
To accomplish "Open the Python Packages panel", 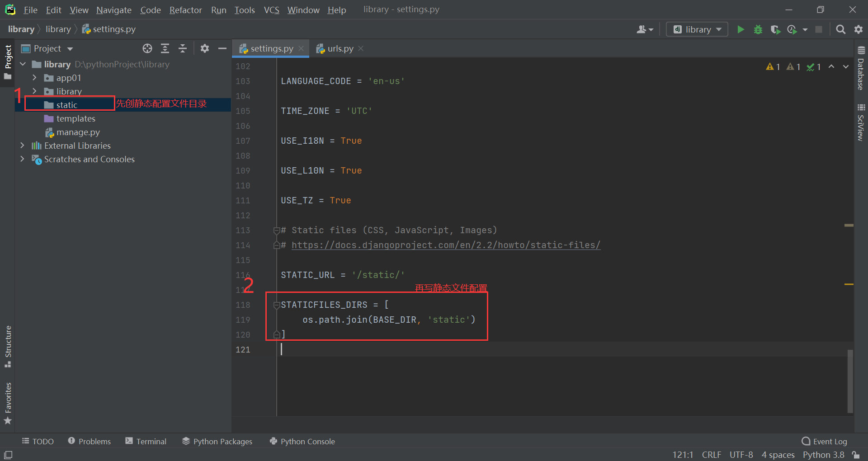I will click(x=217, y=441).
